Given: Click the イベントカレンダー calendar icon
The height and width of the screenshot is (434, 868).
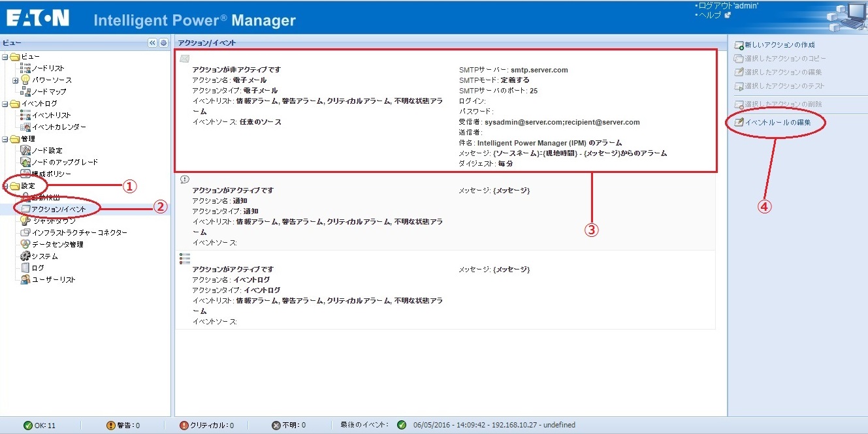Looking at the screenshot, I should [x=25, y=127].
